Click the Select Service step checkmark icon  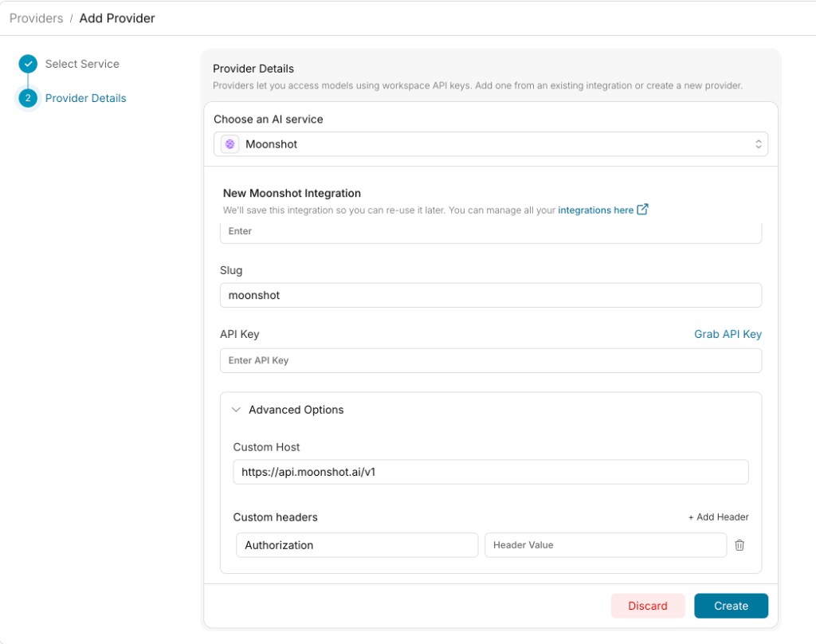point(28,64)
